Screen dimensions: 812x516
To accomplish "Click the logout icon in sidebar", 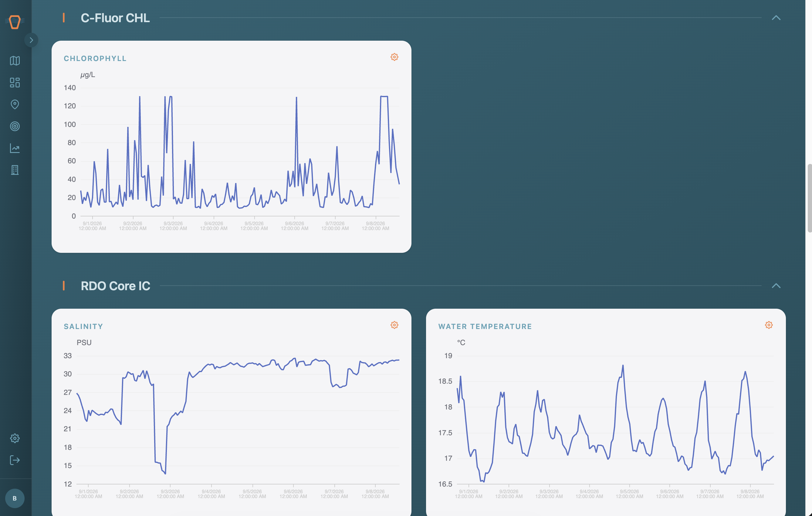I will 15,460.
